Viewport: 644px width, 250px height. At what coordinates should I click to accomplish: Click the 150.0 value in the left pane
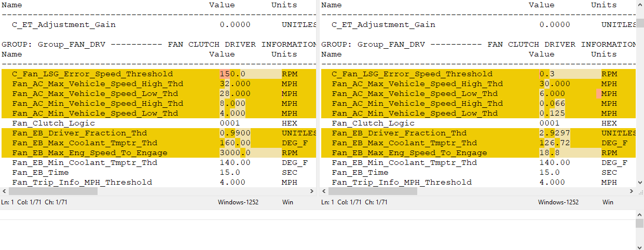click(232, 74)
